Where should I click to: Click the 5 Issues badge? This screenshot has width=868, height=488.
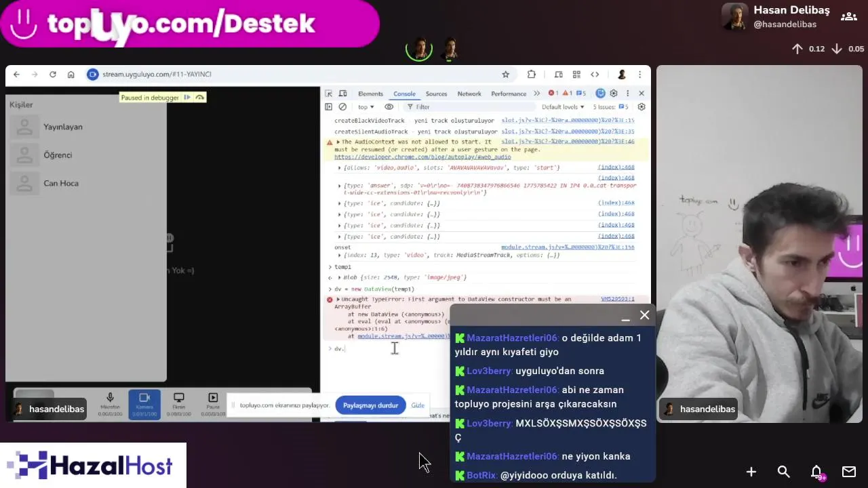611,107
